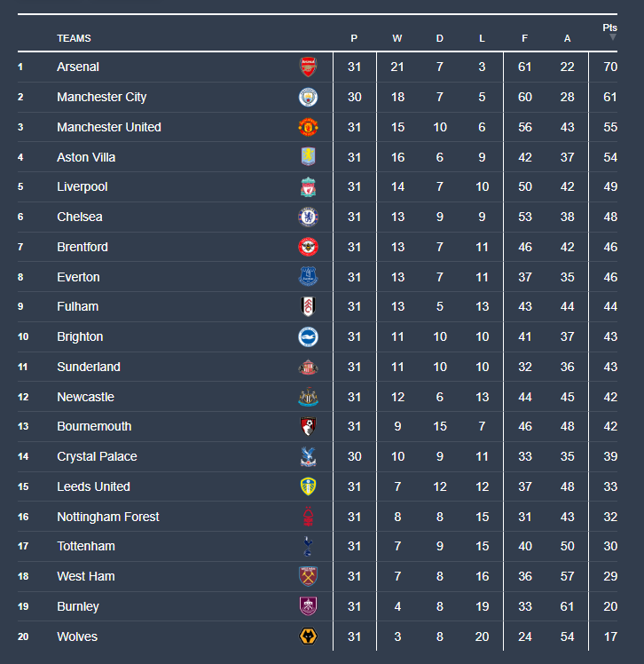Click the Chelsea club crest icon
The height and width of the screenshot is (664, 644).
click(308, 217)
